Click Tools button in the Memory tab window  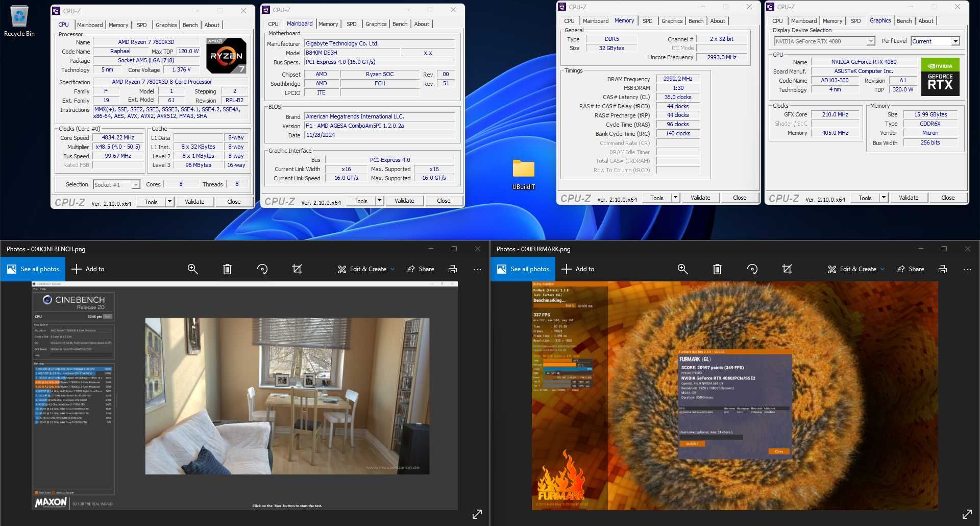[x=657, y=198]
